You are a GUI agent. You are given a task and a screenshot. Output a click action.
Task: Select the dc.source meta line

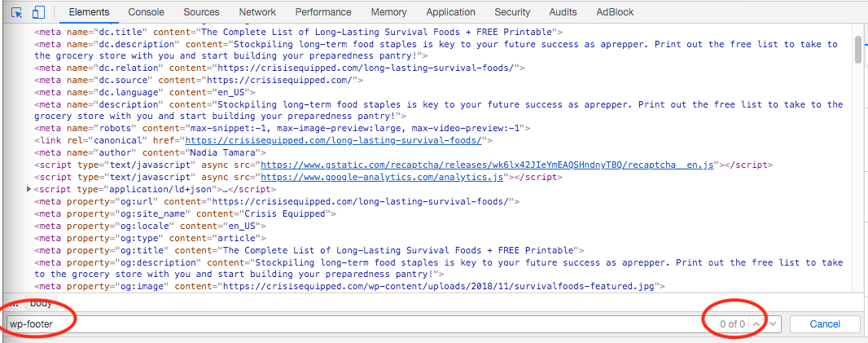[199, 80]
